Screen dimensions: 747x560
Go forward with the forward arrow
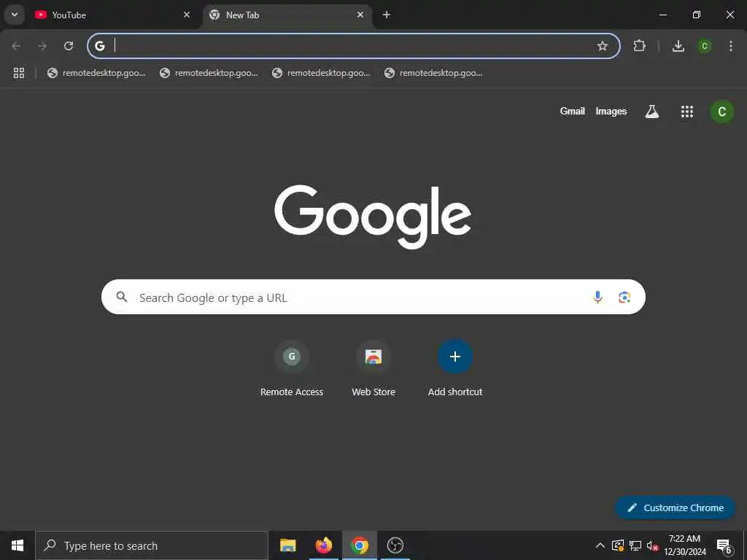[x=42, y=46]
